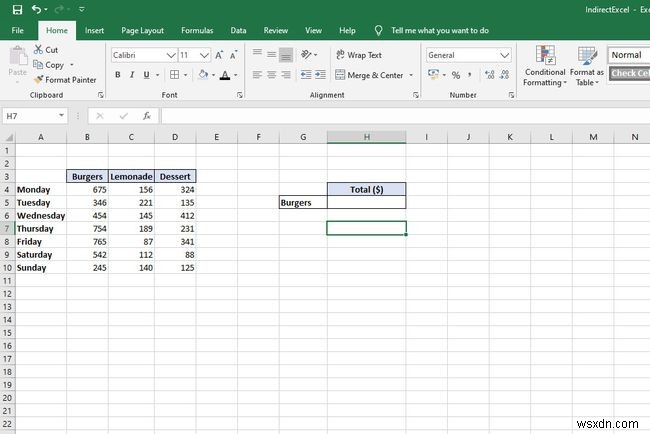
Task: Open the File tab
Action: pyautogui.click(x=17, y=30)
